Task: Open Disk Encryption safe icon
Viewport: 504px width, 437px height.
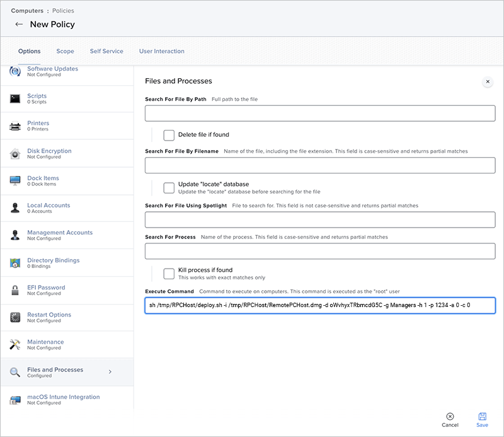Action: (15, 154)
